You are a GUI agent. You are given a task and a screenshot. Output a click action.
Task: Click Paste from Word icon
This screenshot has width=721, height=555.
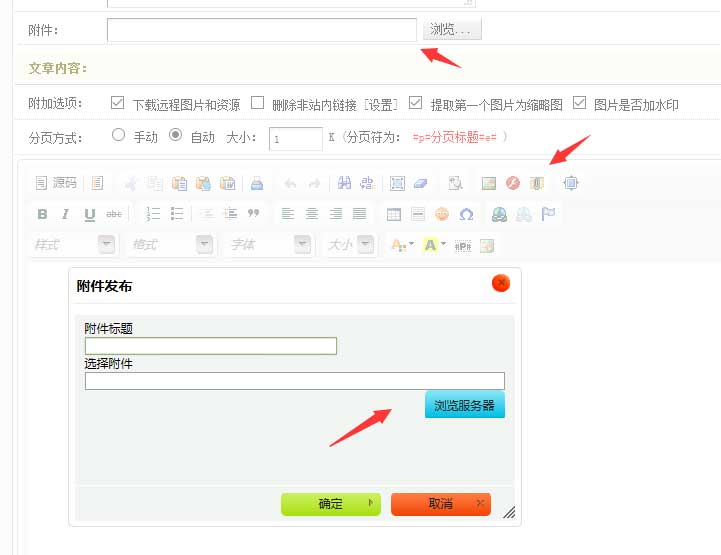[228, 183]
